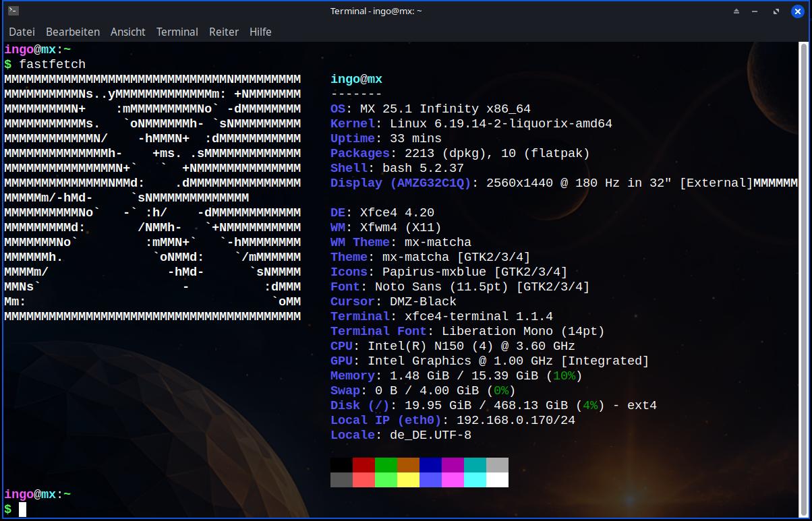
Task: Open the Bearbeiten menu
Action: click(x=73, y=32)
